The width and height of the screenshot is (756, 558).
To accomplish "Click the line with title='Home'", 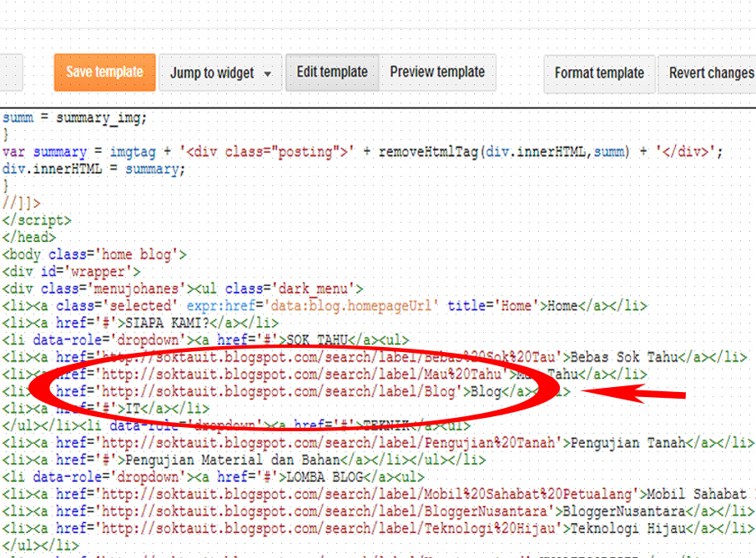I will click(325, 306).
